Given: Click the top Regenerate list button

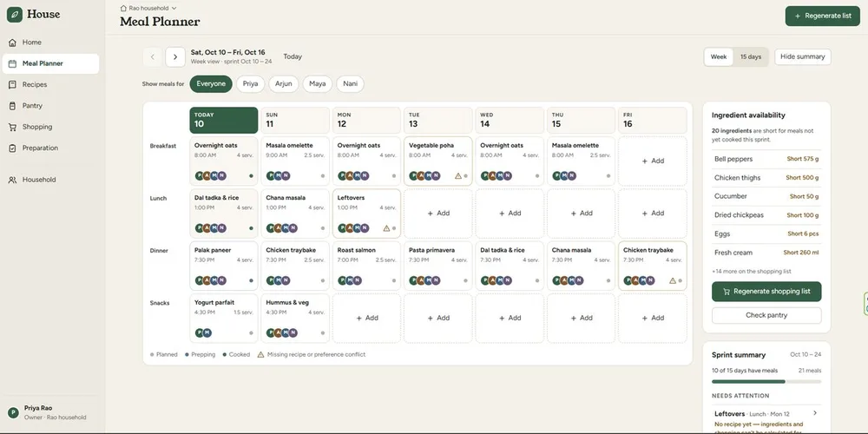Looking at the screenshot, I should pyautogui.click(x=823, y=16).
